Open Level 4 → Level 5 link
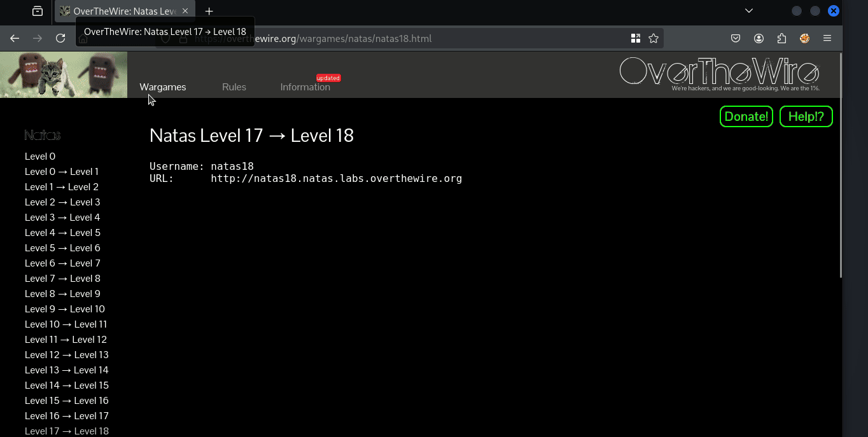 [62, 233]
